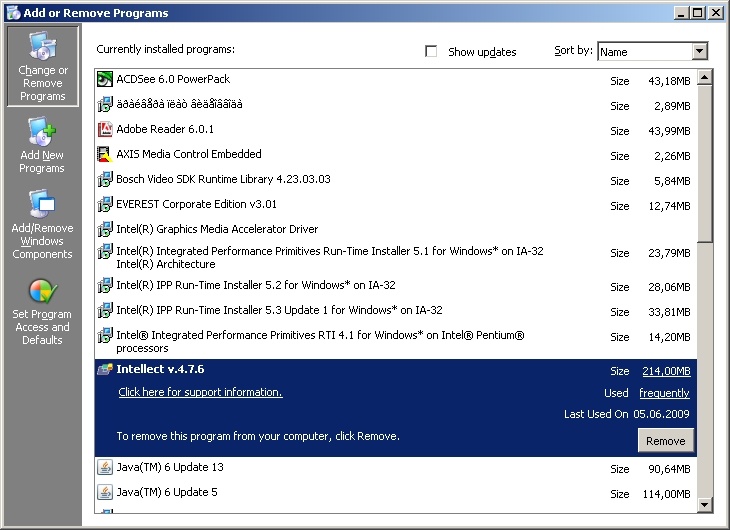Viewport: 730px width, 530px height.
Task: Click the 'frequently' usage link
Action: point(664,393)
